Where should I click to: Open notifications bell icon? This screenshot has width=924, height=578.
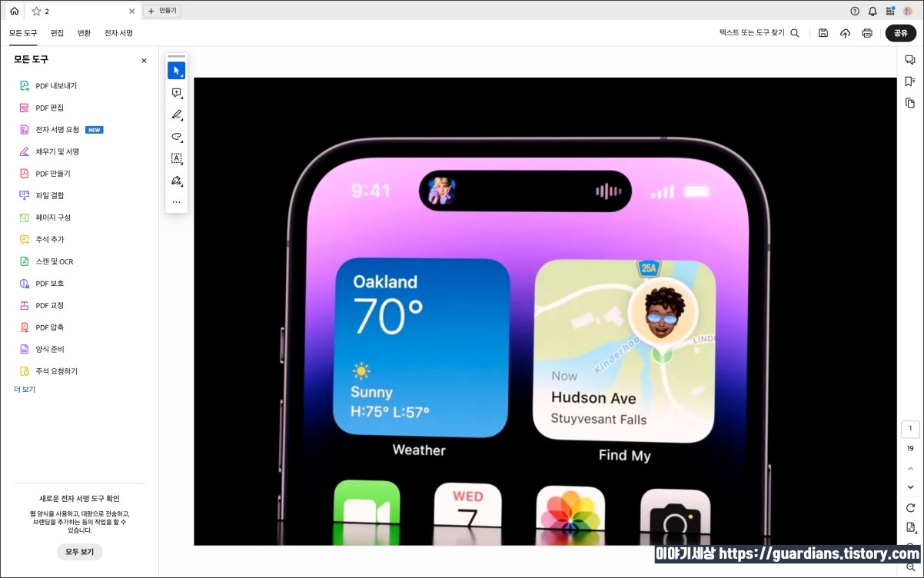pos(872,11)
